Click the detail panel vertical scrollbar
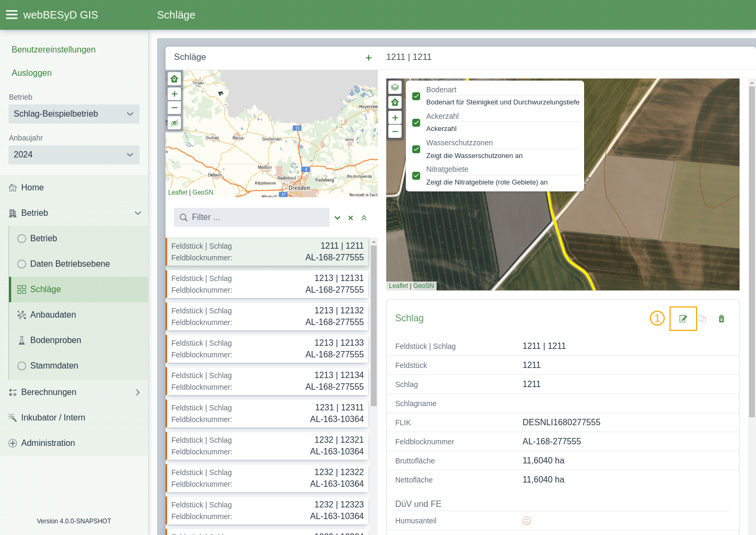Viewport: 756px width, 535px height. tap(752, 251)
